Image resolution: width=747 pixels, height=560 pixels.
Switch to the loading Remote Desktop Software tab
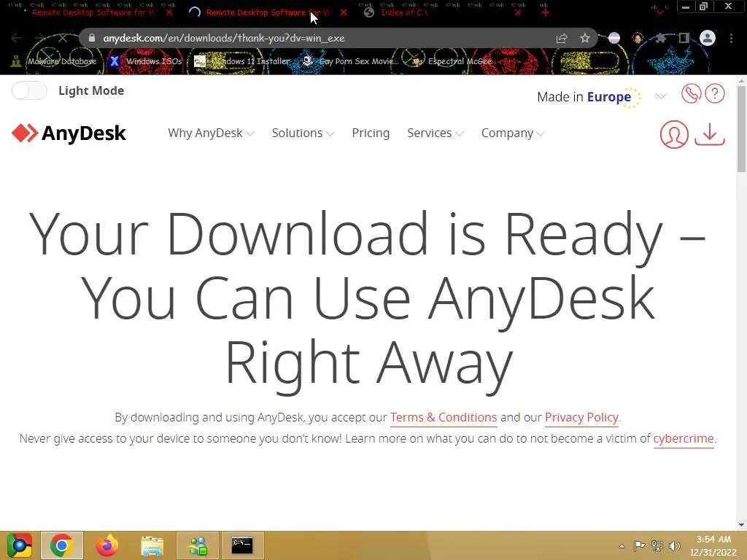pos(267,13)
